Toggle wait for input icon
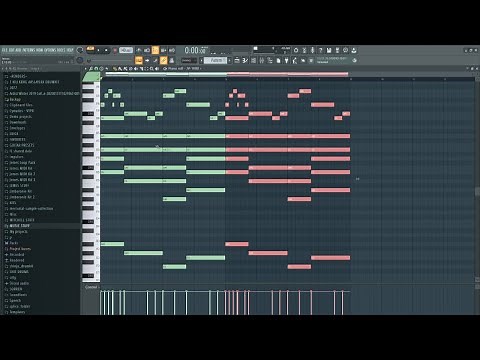 147,50
